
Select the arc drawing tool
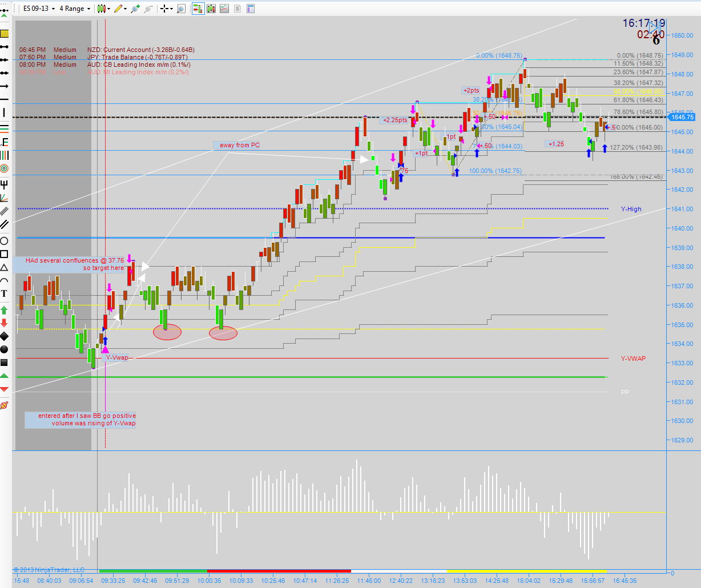pyautogui.click(x=5, y=280)
